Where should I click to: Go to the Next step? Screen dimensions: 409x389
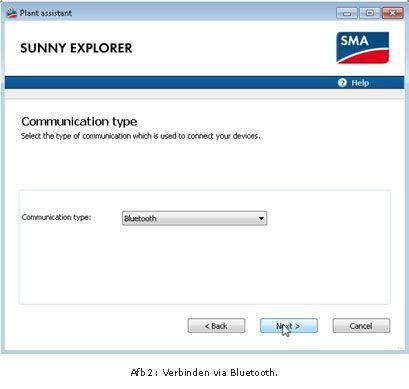pyautogui.click(x=289, y=326)
